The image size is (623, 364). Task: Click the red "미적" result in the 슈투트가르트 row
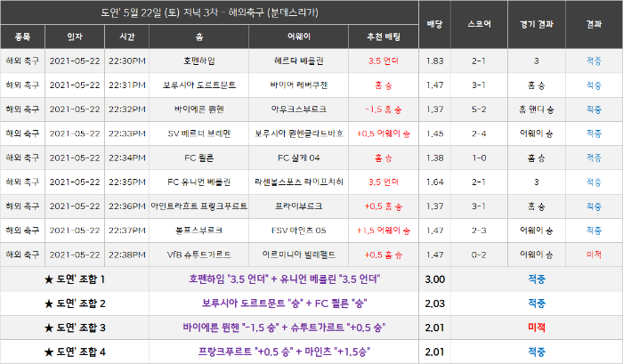click(x=594, y=255)
